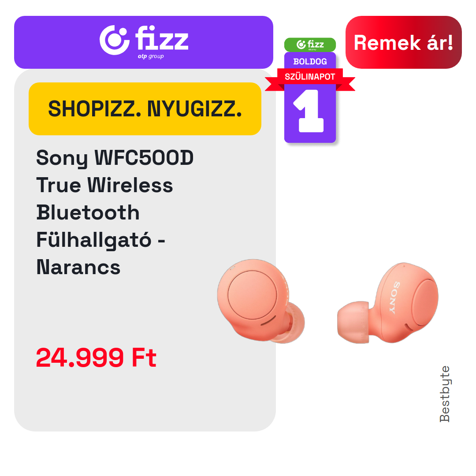The image size is (476, 476).
Task: Click the left orange earbud image
Action: (261, 301)
